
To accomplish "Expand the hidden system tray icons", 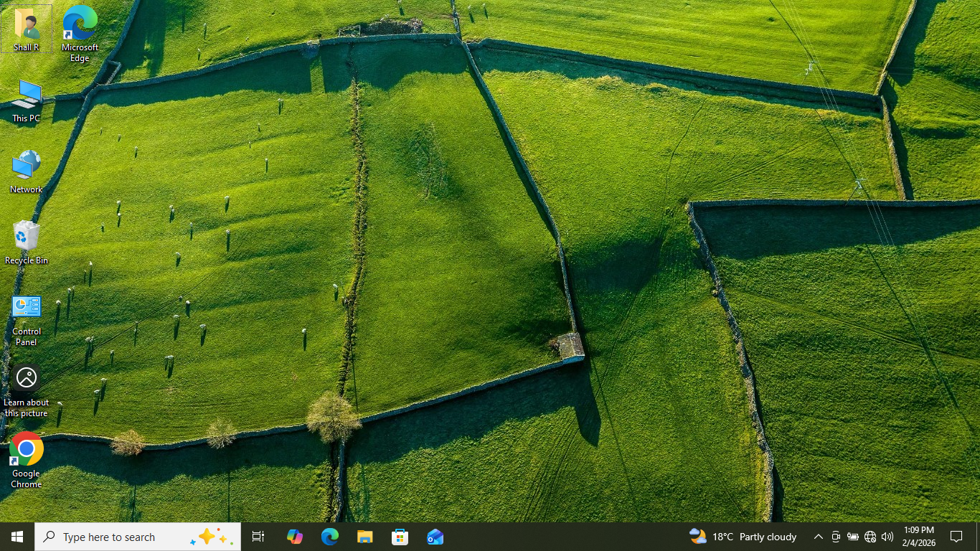I will coord(818,537).
